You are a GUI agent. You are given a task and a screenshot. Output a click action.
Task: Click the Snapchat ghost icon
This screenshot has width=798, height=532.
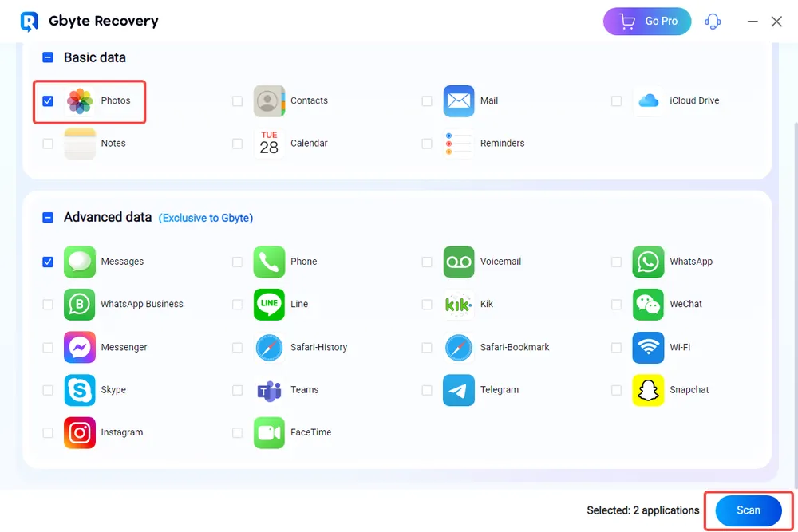tap(648, 390)
